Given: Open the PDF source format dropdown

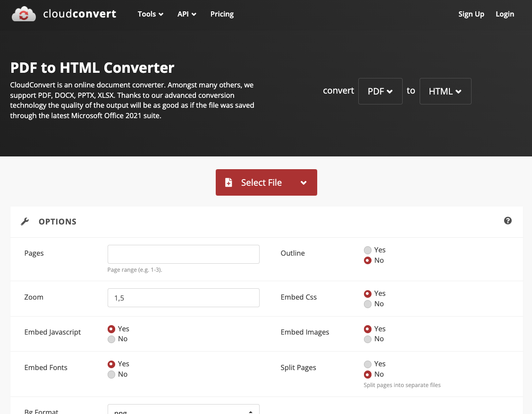Looking at the screenshot, I should (x=380, y=91).
